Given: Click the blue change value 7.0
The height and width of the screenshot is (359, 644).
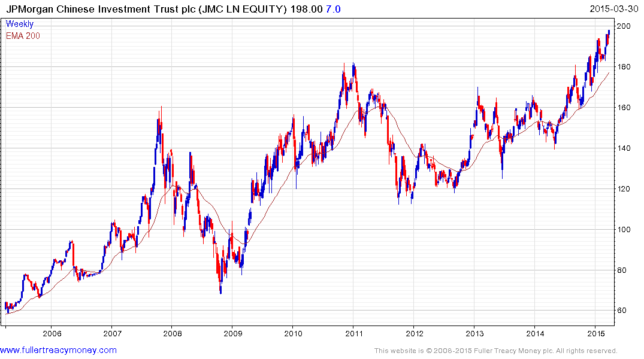Looking at the screenshot, I should [x=333, y=9].
